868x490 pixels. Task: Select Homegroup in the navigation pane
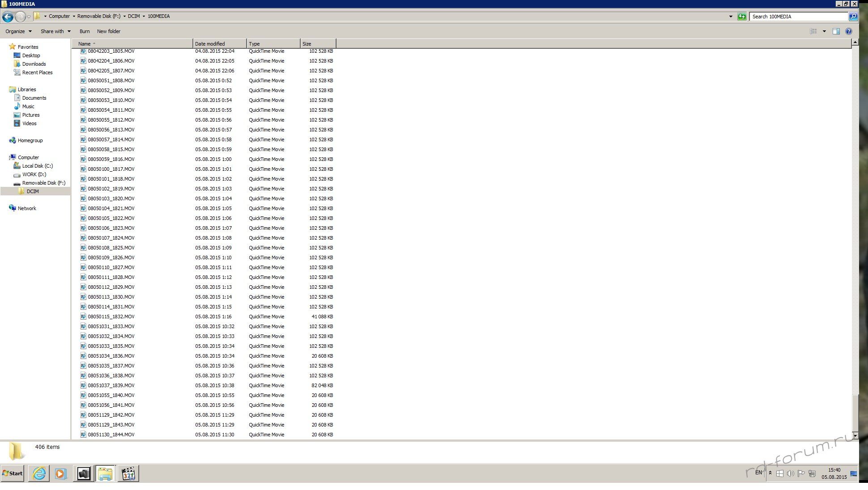26,140
